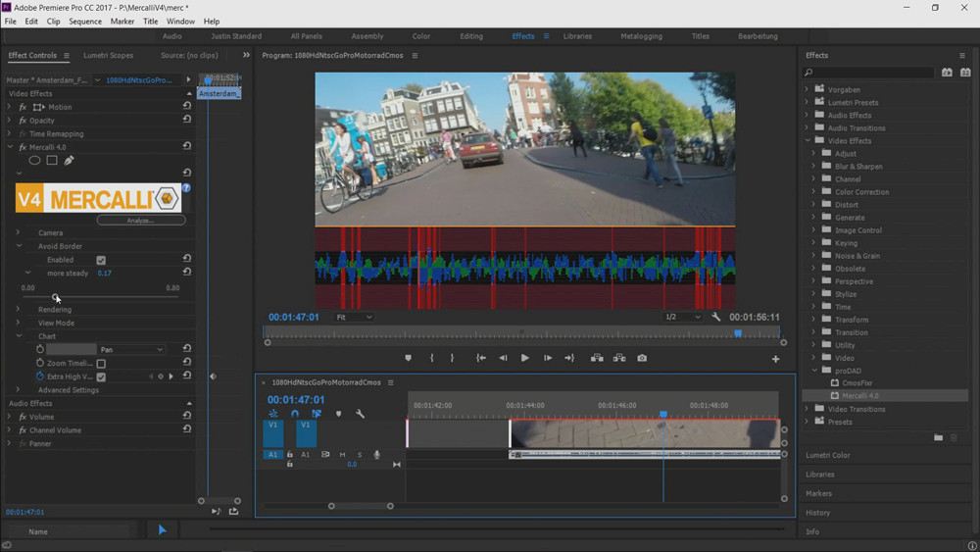This screenshot has height=552, width=980.
Task: Open the Sequence menu
Action: click(85, 22)
